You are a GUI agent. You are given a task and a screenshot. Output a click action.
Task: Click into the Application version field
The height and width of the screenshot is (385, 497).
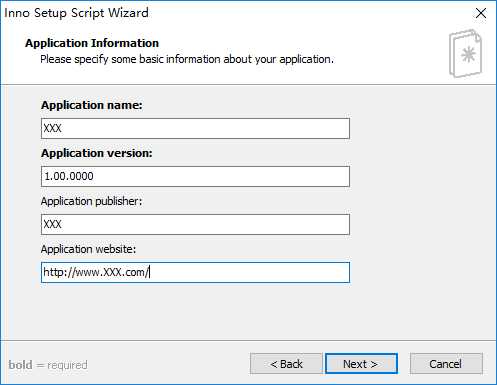(x=195, y=176)
